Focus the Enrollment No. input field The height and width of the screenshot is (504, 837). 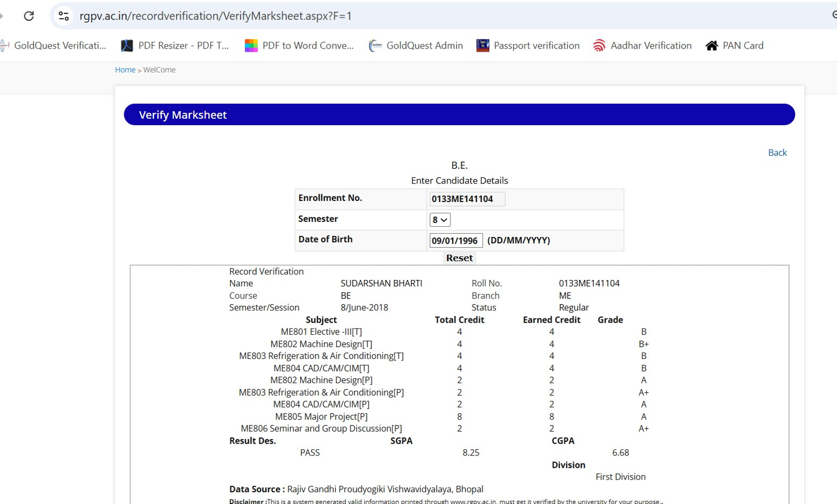467,199
